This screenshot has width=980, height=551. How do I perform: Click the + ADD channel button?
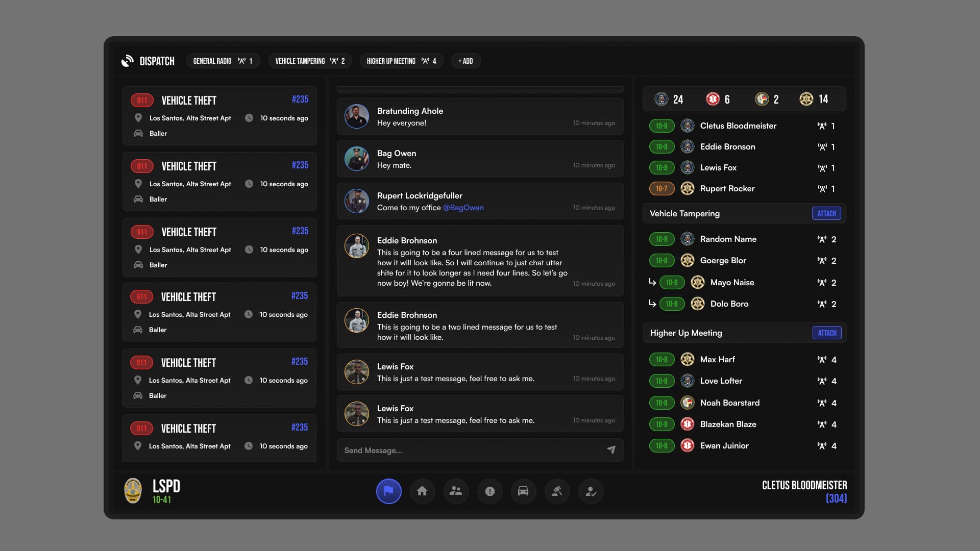click(465, 61)
